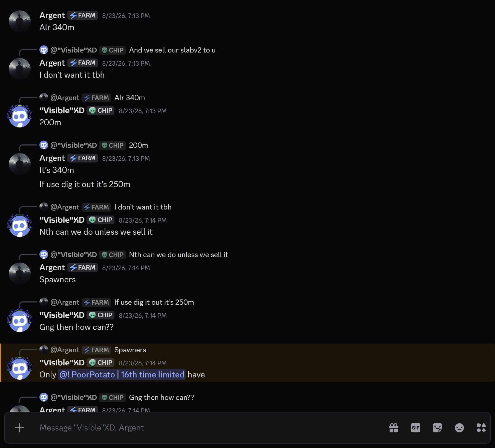Screen dimensions: 495x448
Task: Click reply preview 'Nth can we do unless we sell it'
Action: click(179, 255)
